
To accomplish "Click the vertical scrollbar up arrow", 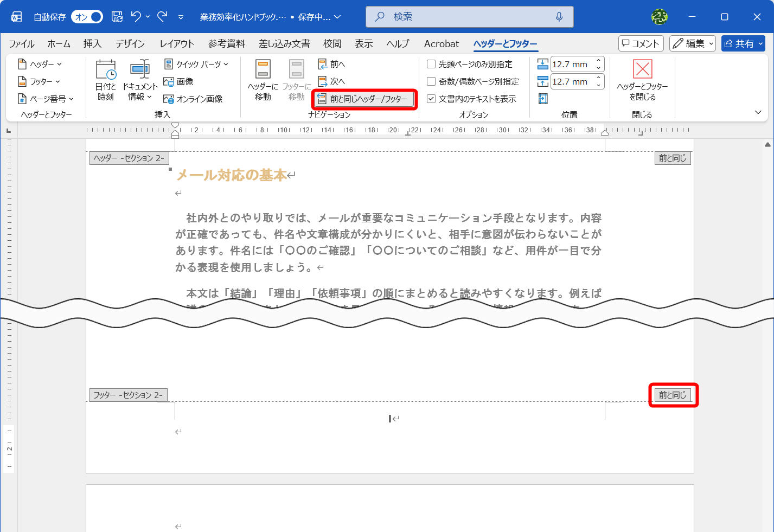I will [x=767, y=145].
